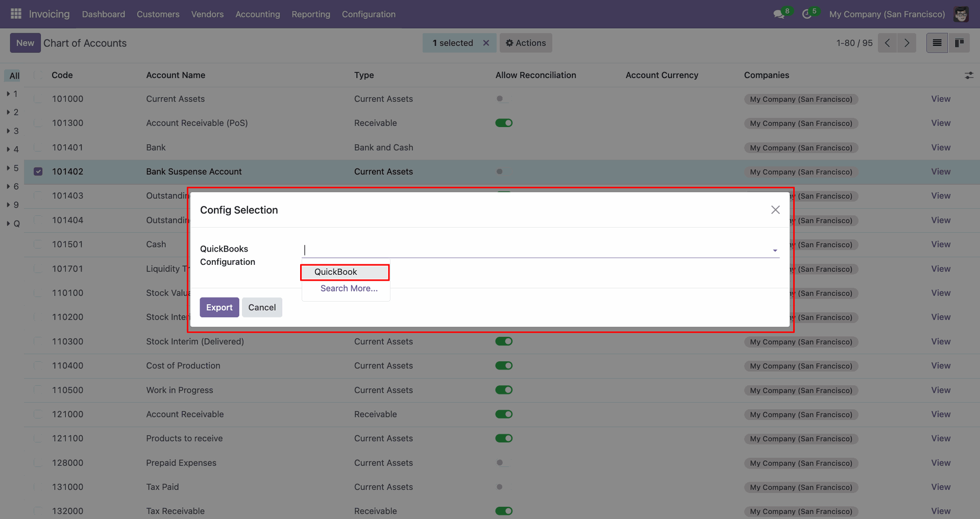This screenshot has width=980, height=519.
Task: Expand account group 1 in sidebar
Action: (9, 94)
